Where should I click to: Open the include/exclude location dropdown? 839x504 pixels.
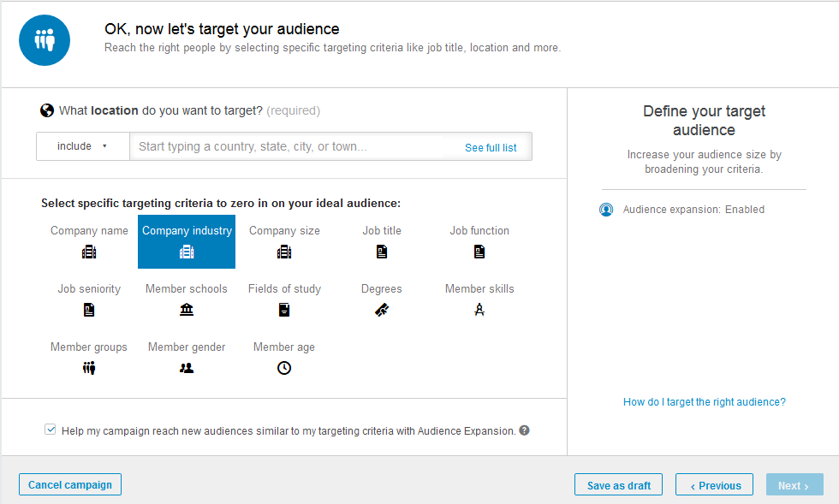[82, 145]
